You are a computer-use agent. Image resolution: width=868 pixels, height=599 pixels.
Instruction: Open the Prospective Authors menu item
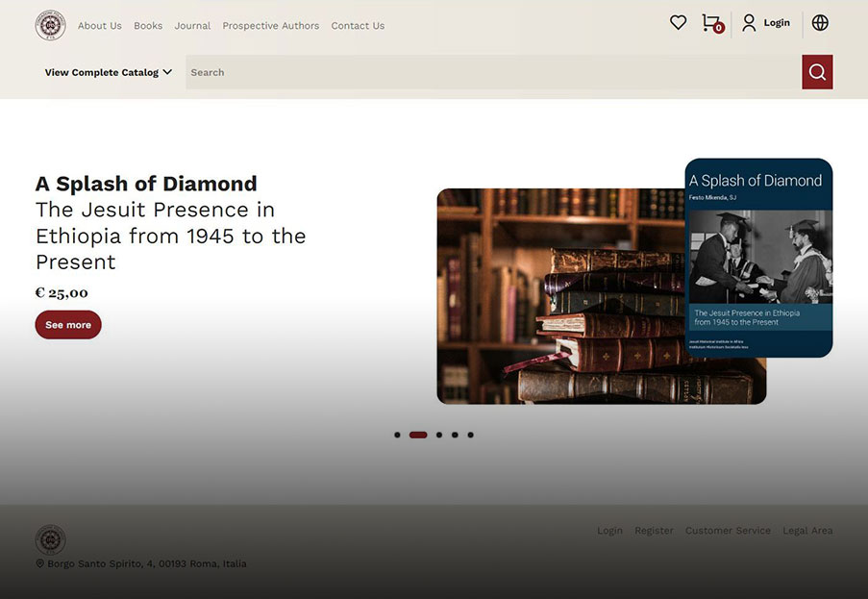pos(271,25)
